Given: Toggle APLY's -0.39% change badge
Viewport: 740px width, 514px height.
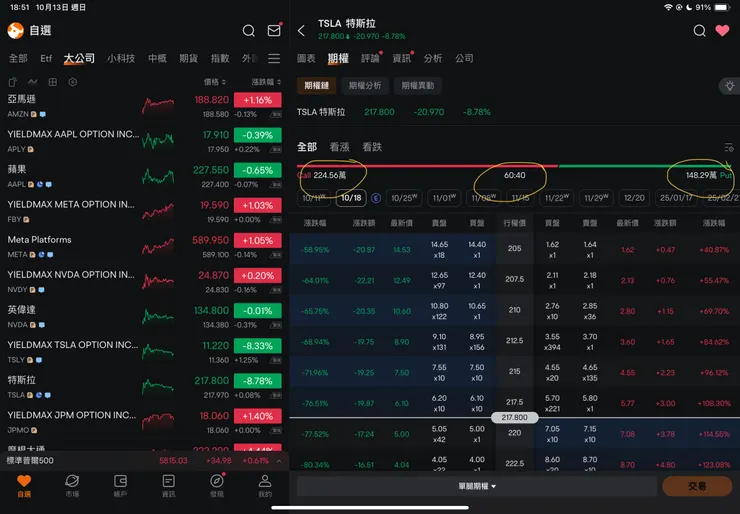Looking at the screenshot, I should point(258,135).
